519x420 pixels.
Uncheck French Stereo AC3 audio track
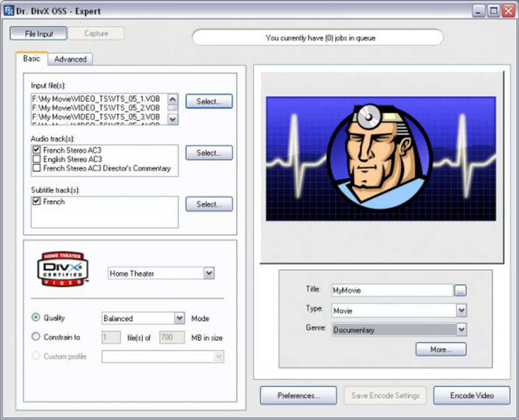(37, 150)
